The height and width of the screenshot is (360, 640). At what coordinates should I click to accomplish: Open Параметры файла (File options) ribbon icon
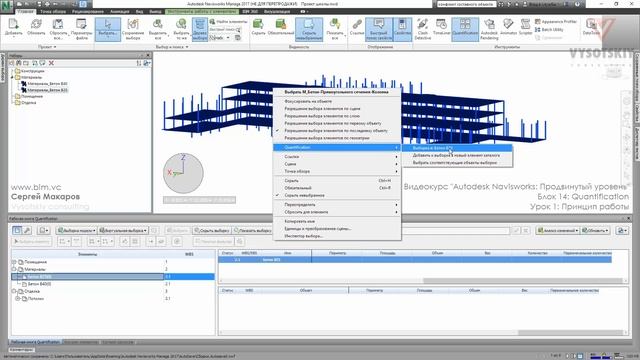click(x=82, y=29)
